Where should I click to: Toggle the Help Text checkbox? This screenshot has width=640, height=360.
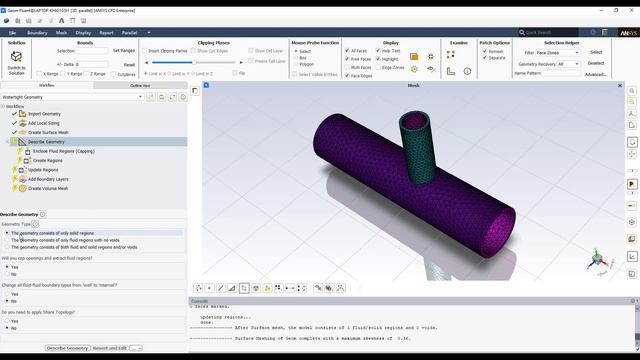pos(378,51)
